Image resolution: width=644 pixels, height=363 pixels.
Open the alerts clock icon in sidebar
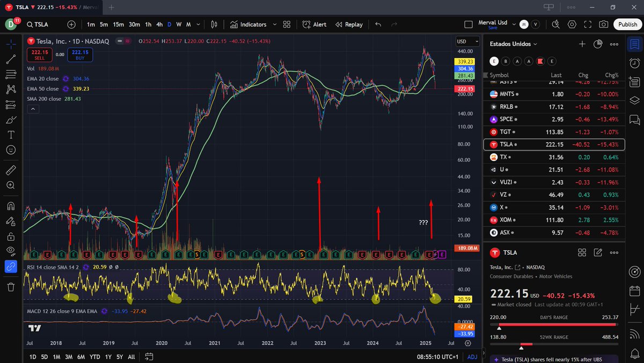[634, 63]
